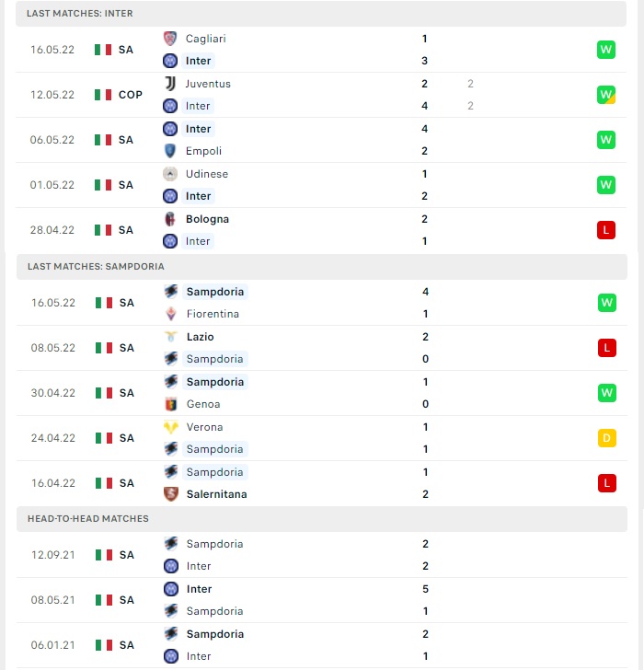The height and width of the screenshot is (670, 644).
Task: Open the Sampdoria team link in Fiorentina match
Action: (215, 292)
